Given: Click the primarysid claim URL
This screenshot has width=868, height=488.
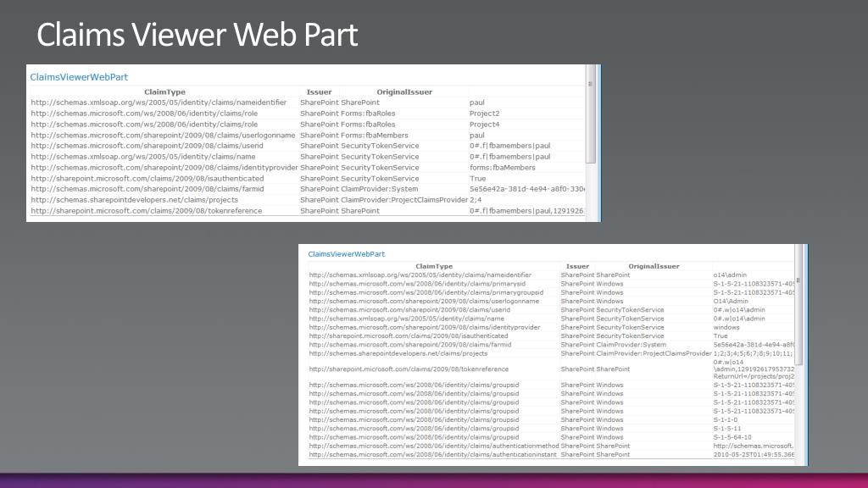Looking at the screenshot, I should point(417,284).
